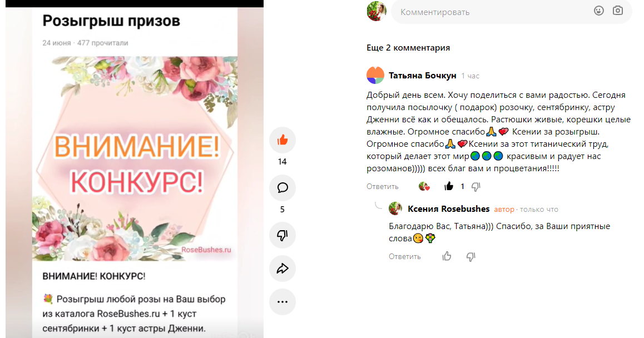Dislike Татьяна Бочкун's comment
Image resolution: width=644 pixels, height=338 pixels.
(x=475, y=187)
